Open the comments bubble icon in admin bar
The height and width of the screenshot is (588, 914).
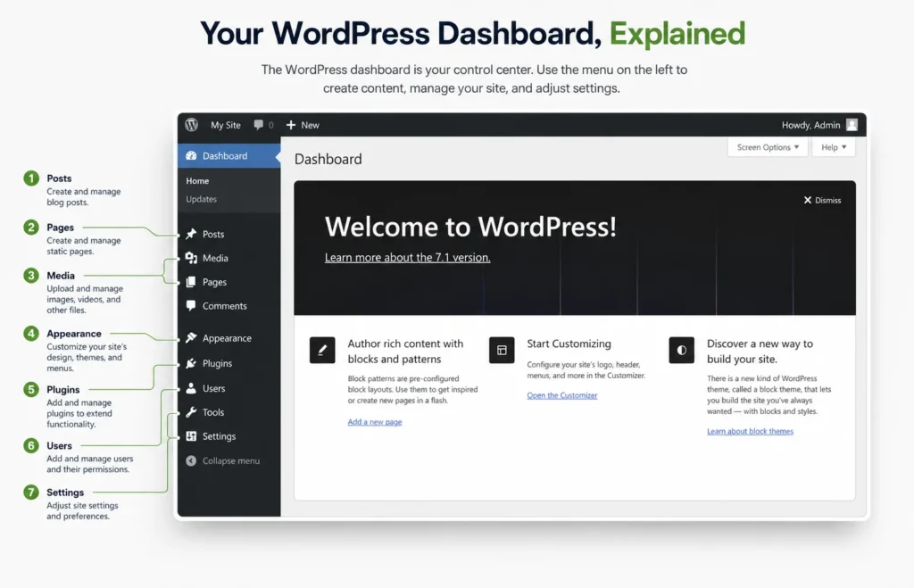click(258, 125)
